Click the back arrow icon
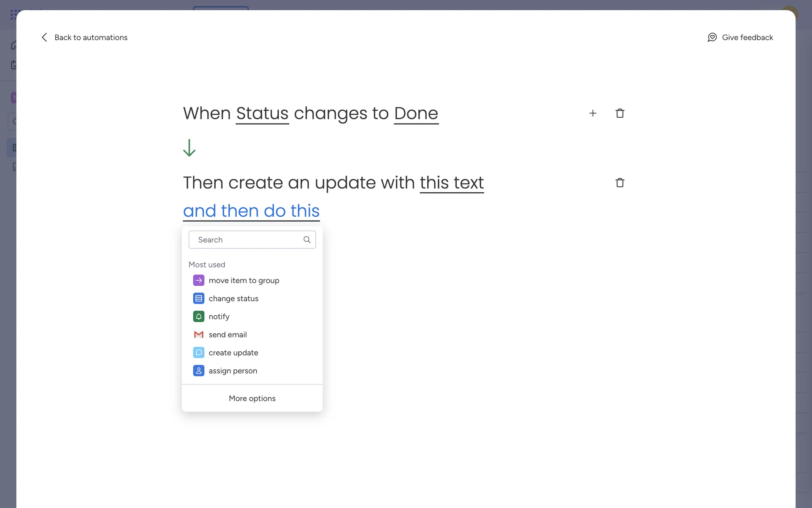 (44, 37)
